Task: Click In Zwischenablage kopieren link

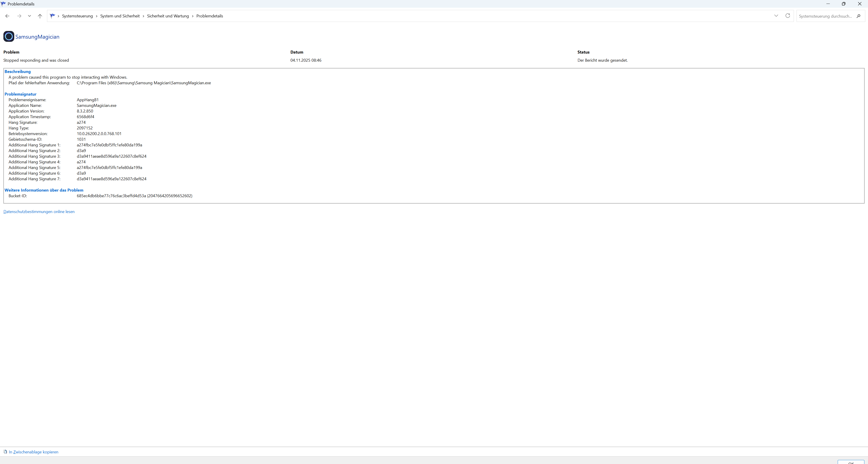Action: click(33, 452)
